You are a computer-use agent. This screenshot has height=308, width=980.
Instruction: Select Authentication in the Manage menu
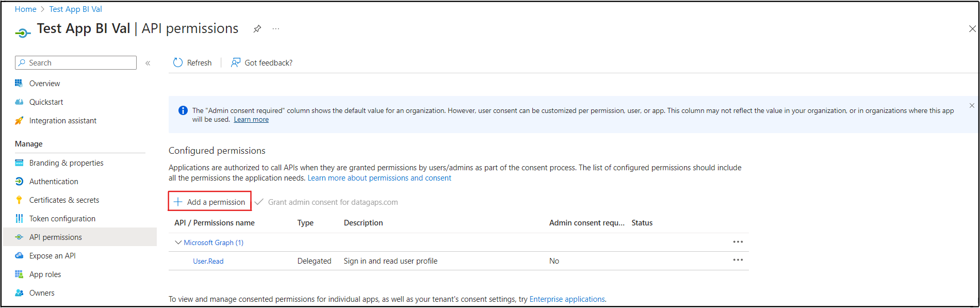click(x=54, y=182)
